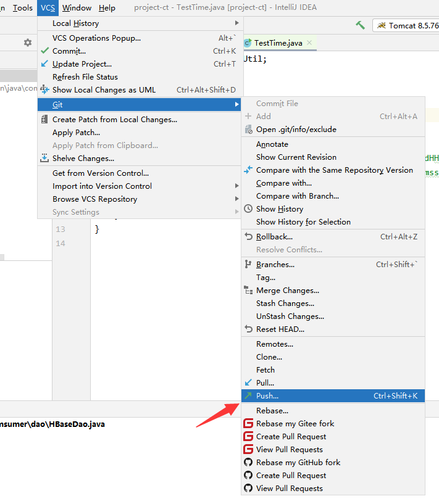Select Refresh File Status

click(x=140, y=77)
